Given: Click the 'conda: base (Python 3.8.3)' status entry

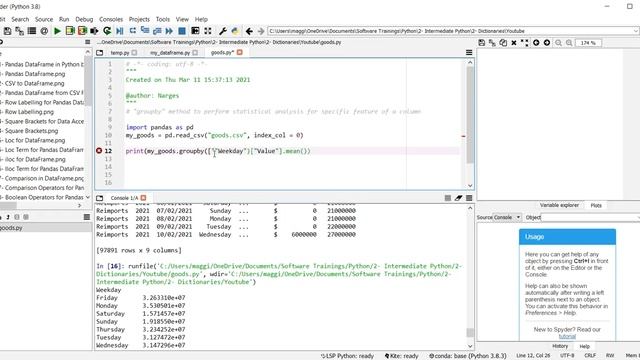Looking at the screenshot, I should [467, 356].
